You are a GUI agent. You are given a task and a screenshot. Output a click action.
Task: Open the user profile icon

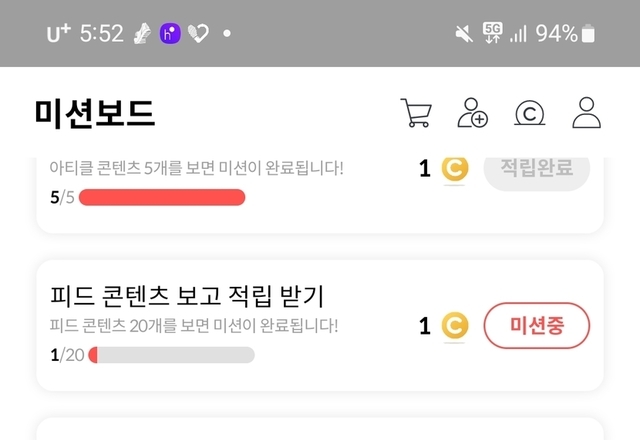(x=587, y=113)
